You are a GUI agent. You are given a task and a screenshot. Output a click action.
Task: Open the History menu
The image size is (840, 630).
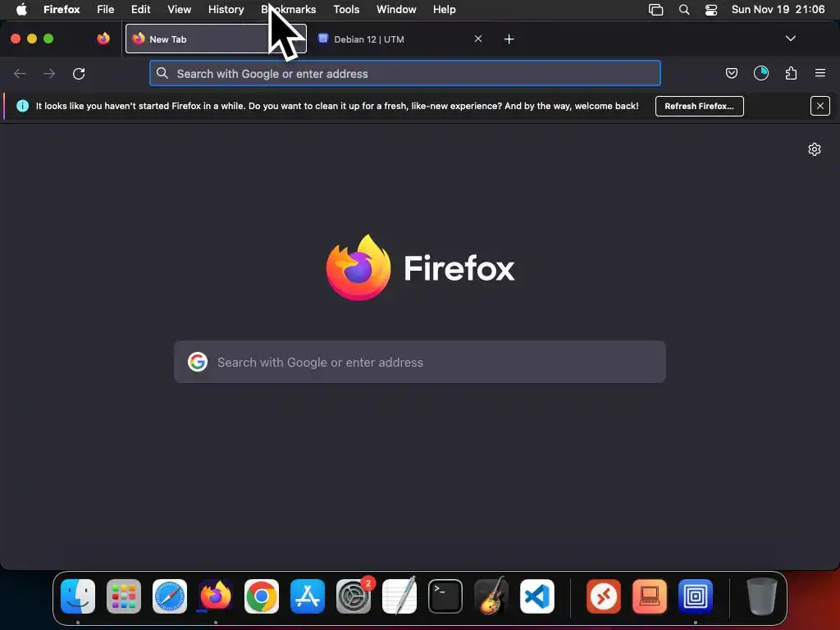tap(226, 10)
